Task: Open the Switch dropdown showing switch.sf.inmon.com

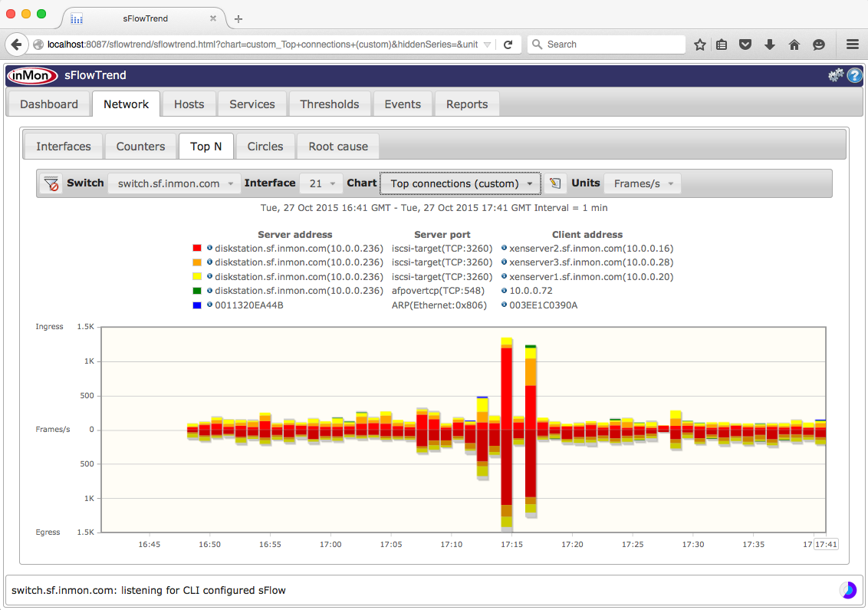Action: coord(174,183)
